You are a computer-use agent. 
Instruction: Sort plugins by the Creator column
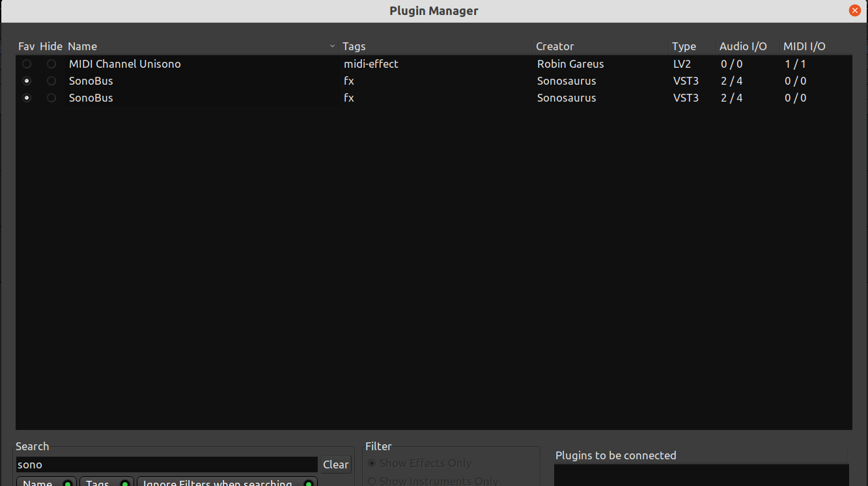click(555, 46)
